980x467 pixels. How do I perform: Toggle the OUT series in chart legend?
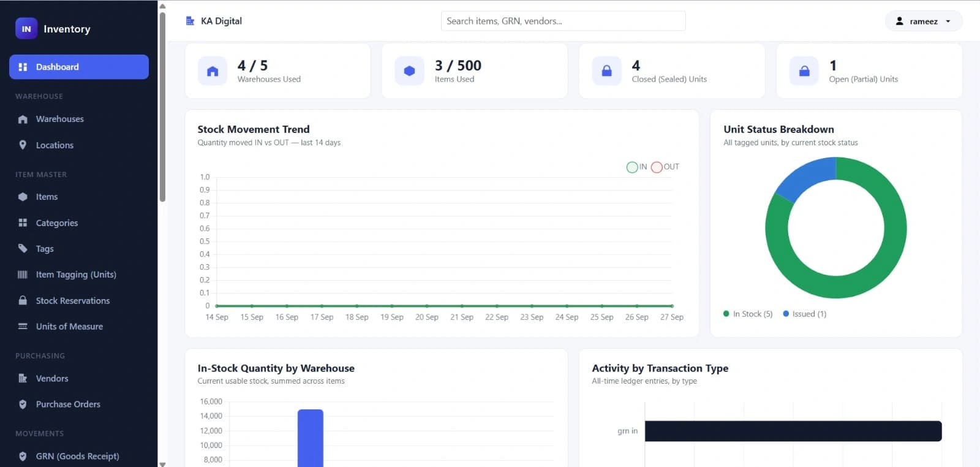tap(665, 167)
